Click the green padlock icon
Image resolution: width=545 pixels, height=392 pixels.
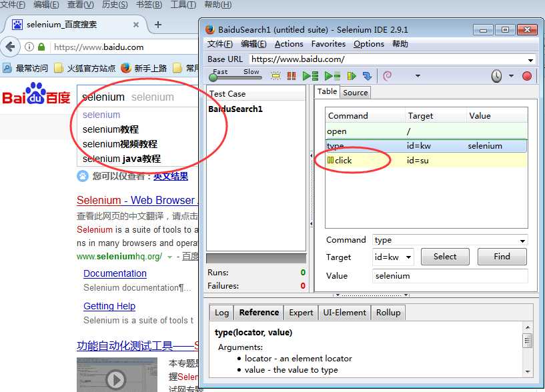coord(41,47)
